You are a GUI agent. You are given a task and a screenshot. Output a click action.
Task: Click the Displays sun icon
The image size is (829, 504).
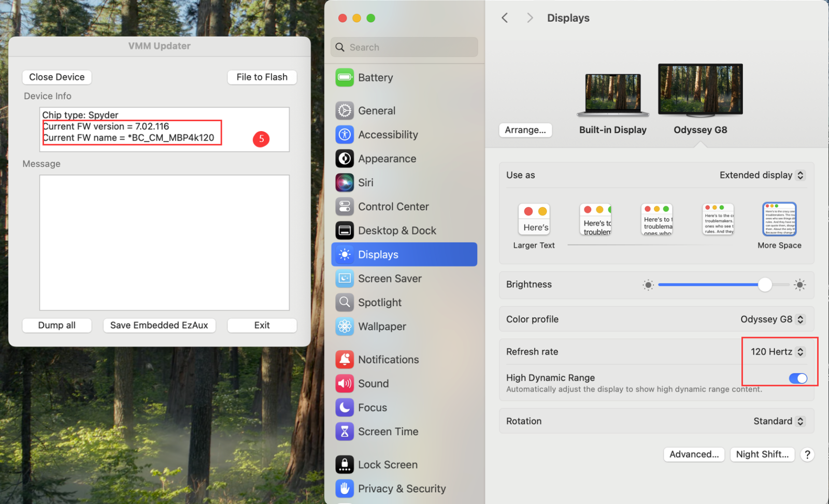(x=345, y=254)
